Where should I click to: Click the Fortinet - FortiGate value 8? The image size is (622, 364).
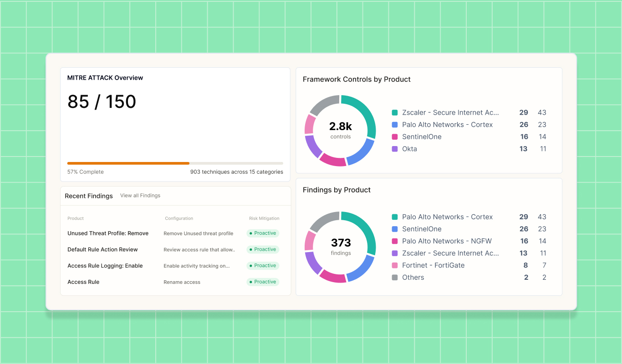(x=525, y=265)
